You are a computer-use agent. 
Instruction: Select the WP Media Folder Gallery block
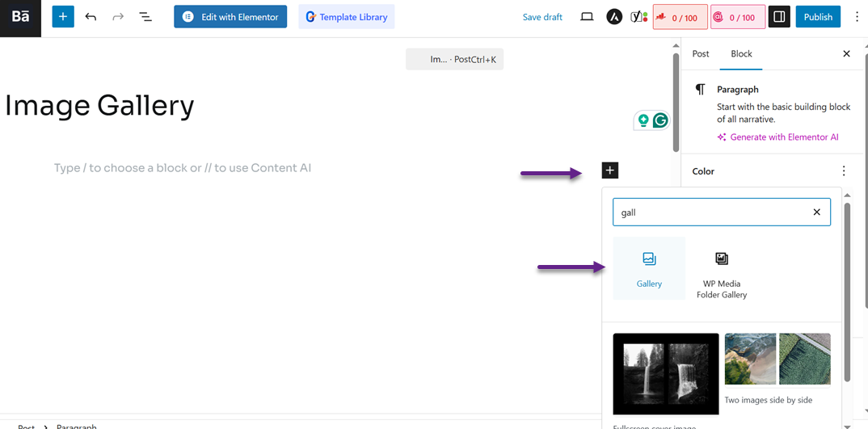click(x=721, y=273)
